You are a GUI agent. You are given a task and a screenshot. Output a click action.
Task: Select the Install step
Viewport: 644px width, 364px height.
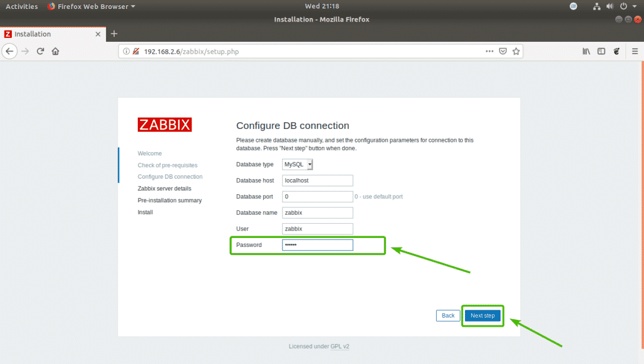pos(145,213)
